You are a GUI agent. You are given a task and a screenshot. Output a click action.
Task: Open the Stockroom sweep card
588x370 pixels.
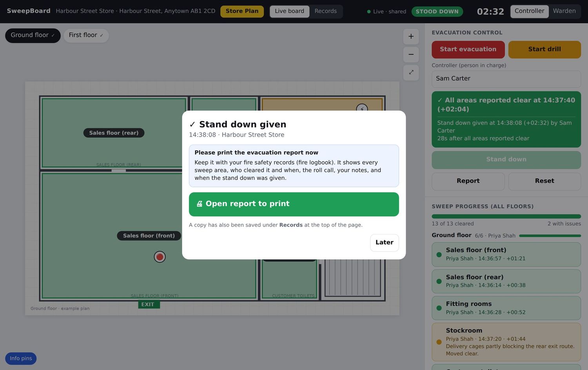(506, 342)
